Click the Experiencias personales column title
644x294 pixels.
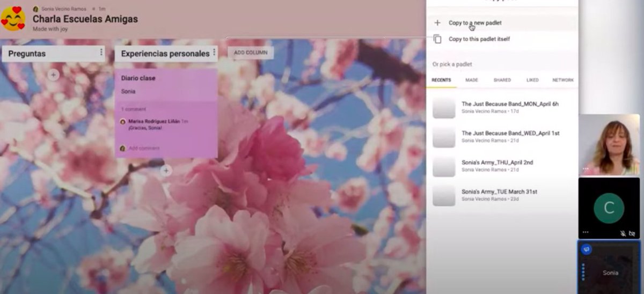165,54
